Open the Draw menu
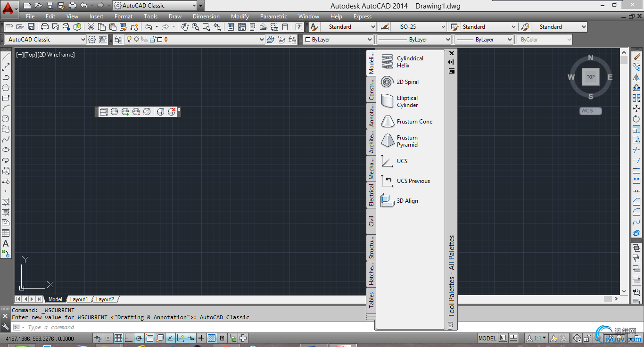Viewport: 644px width, 347px height. [x=175, y=17]
